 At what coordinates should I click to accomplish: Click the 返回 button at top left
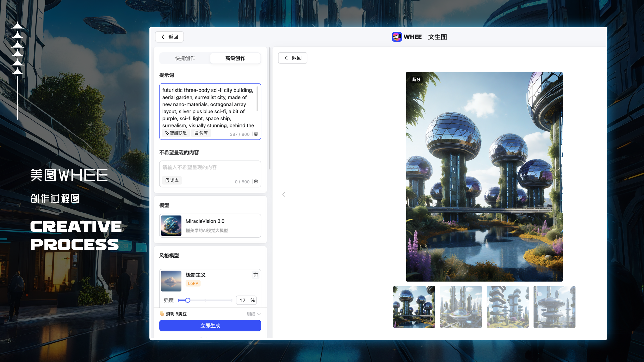(169, 37)
